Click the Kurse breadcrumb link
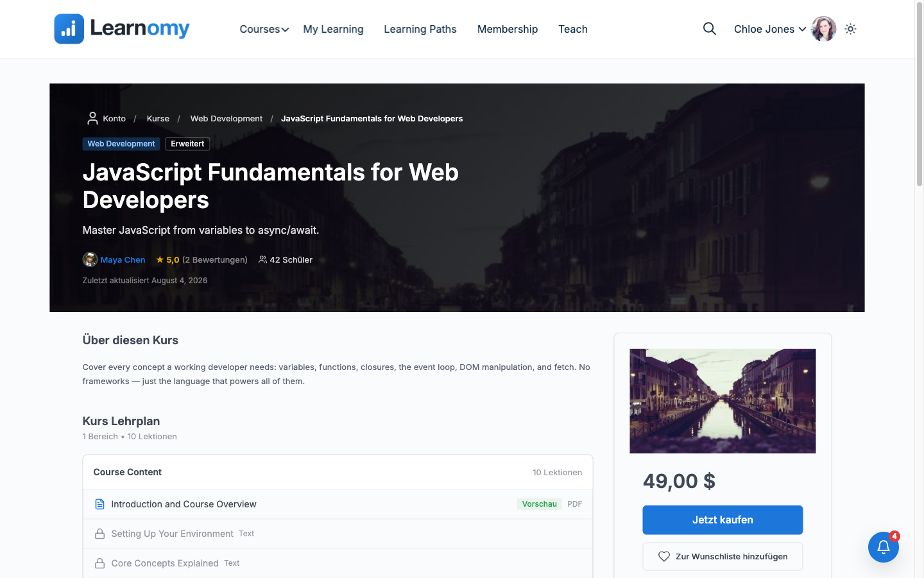 click(x=158, y=118)
